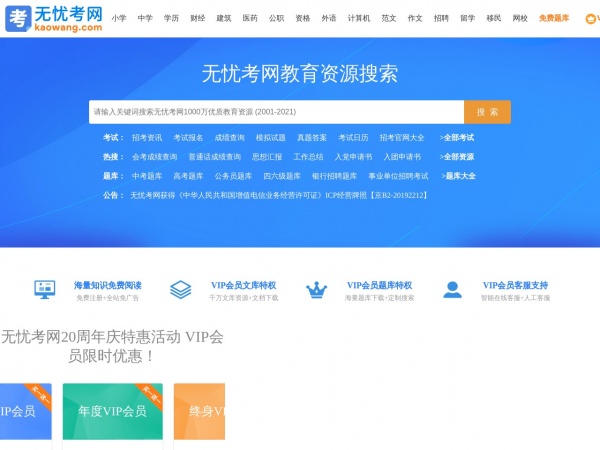The width and height of the screenshot is (600, 450).
Task: Open the 成绩查询 link
Action: (x=229, y=138)
